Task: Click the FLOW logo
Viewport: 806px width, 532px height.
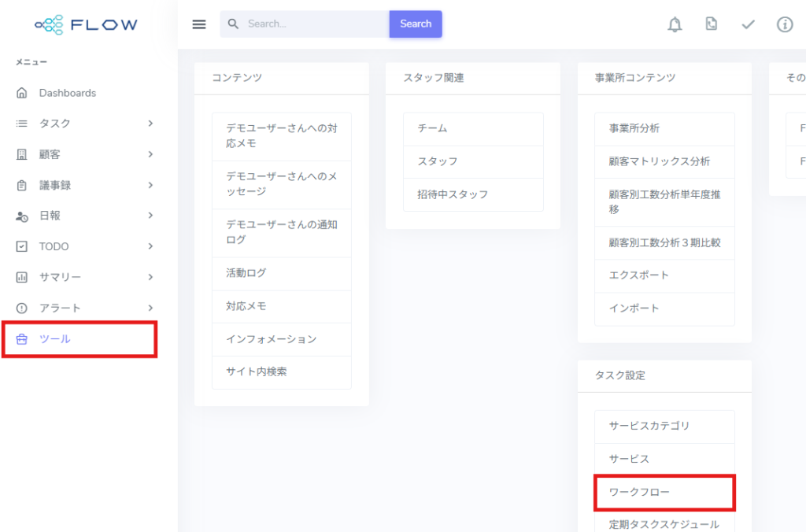Action: (x=87, y=24)
